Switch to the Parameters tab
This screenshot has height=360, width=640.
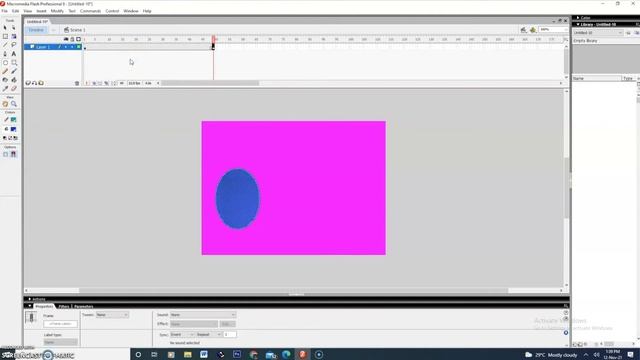(x=84, y=306)
